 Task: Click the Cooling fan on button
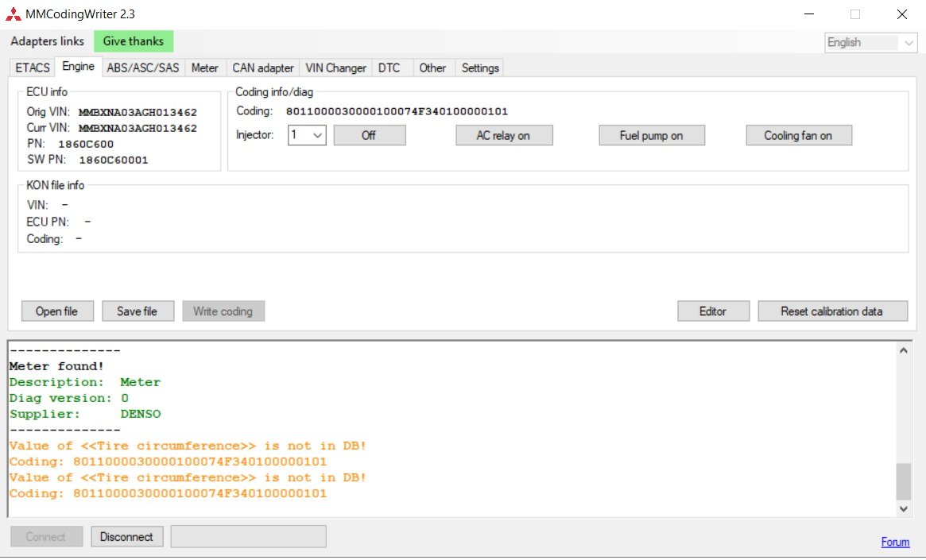click(799, 135)
